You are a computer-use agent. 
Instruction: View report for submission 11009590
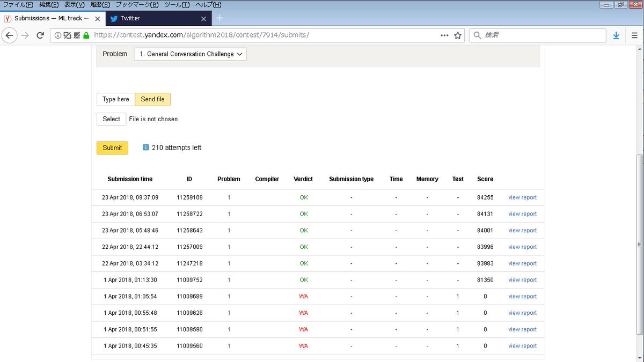(522, 329)
